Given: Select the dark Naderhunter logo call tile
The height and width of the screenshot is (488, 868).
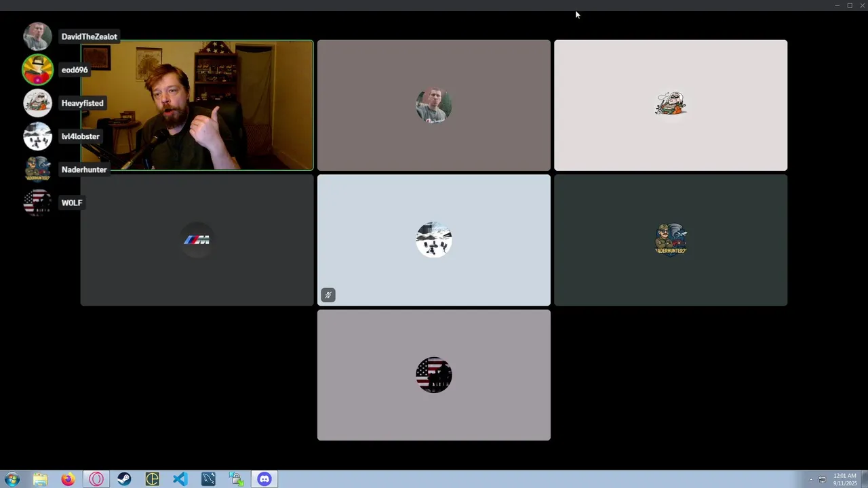Looking at the screenshot, I should (671, 240).
